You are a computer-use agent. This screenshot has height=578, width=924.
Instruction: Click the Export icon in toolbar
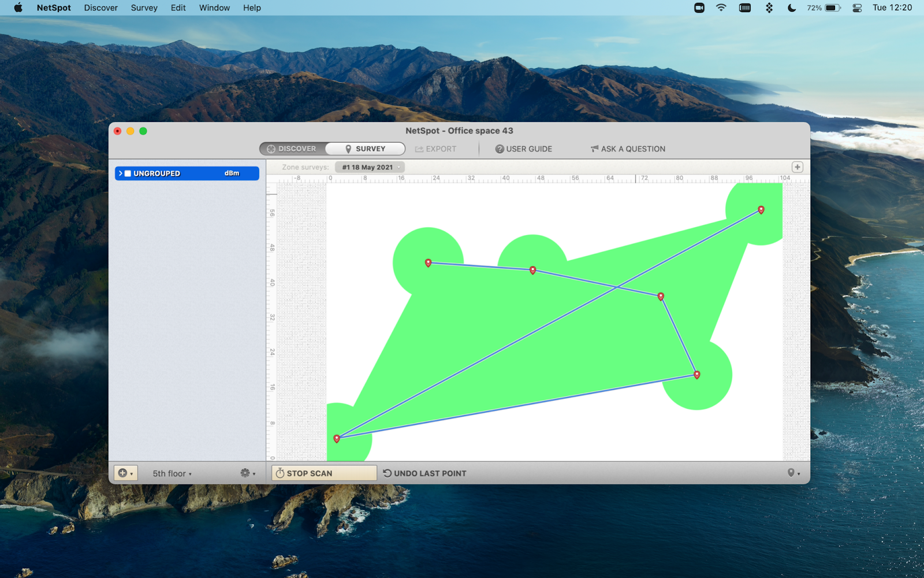[x=419, y=149]
